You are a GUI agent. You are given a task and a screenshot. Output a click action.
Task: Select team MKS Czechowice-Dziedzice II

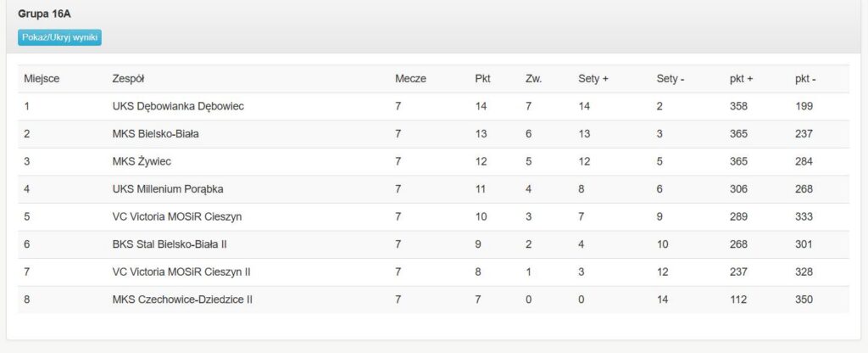(x=183, y=300)
